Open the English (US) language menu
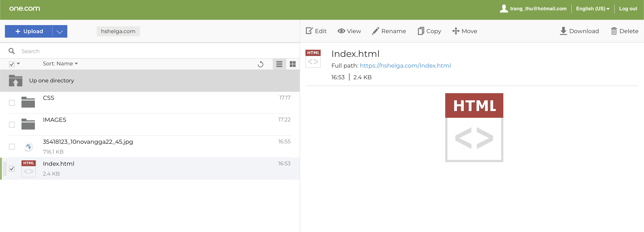 pos(593,9)
